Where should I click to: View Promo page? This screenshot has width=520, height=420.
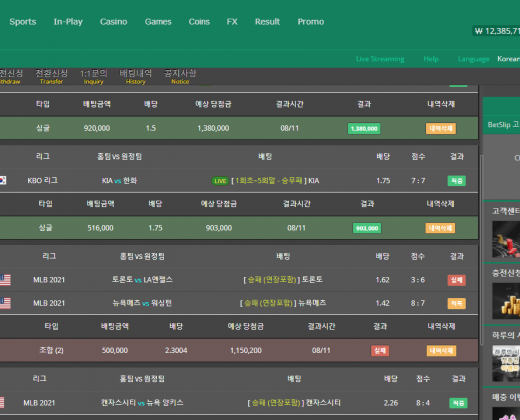[x=311, y=22]
